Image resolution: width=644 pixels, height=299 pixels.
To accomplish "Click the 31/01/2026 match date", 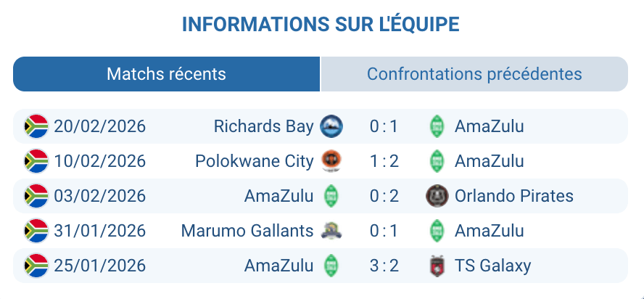I will click(99, 231).
